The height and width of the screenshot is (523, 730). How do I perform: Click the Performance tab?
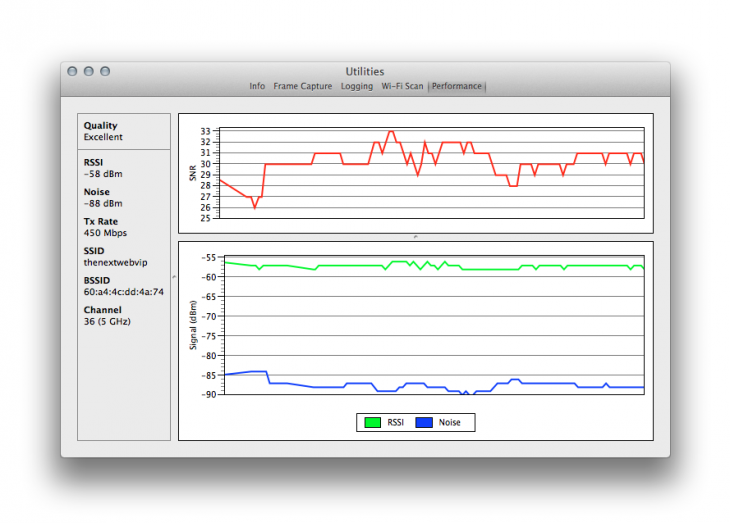(x=456, y=87)
